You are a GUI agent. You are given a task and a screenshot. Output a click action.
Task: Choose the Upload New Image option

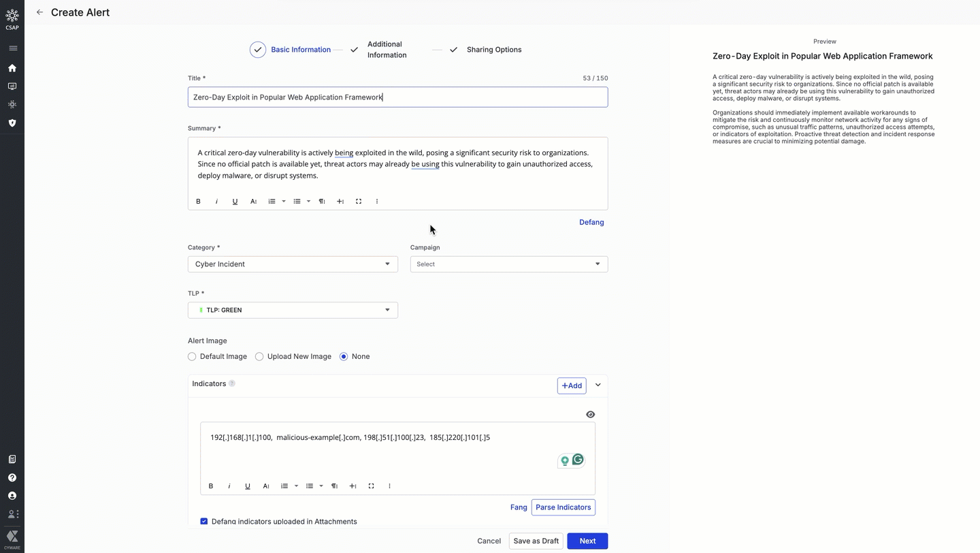[259, 357]
